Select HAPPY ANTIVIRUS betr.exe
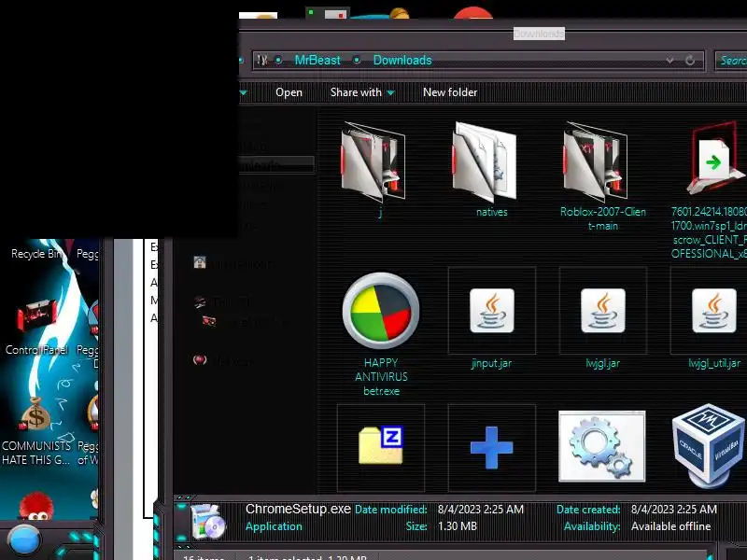 coord(381,311)
